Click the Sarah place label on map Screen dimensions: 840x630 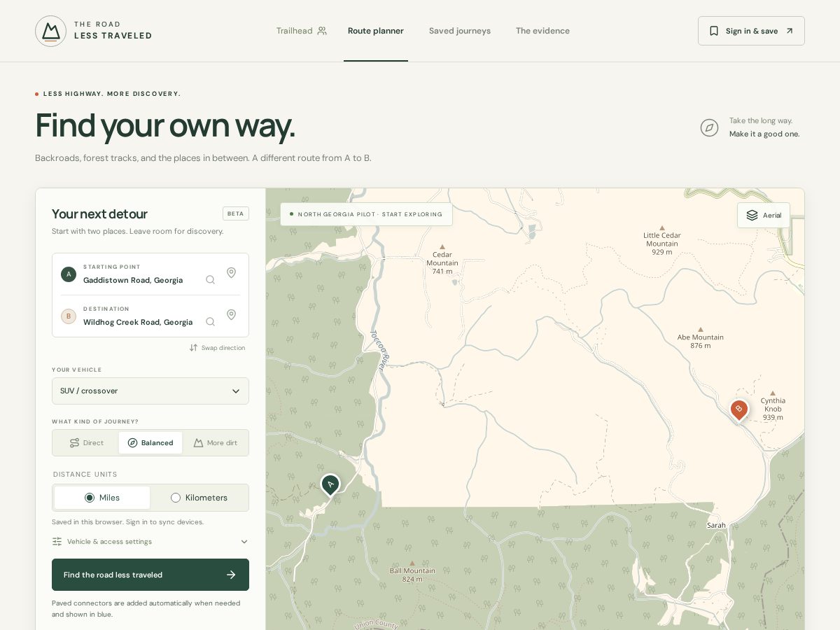click(x=716, y=525)
